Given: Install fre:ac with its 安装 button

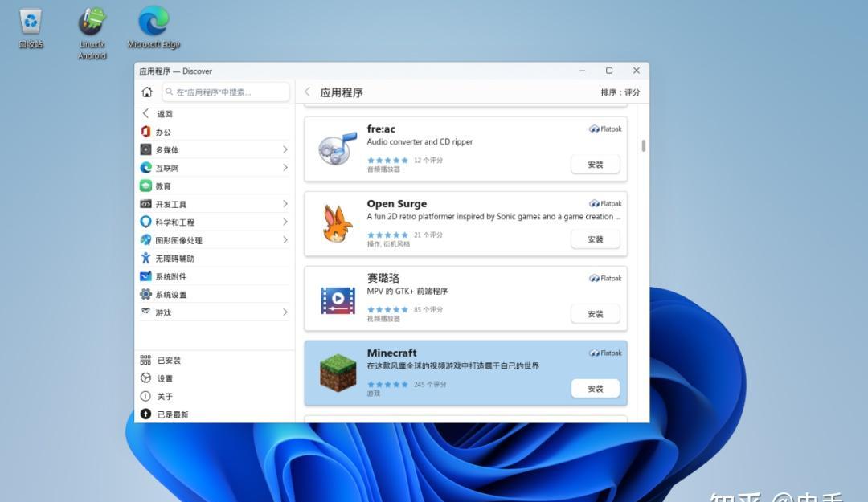Looking at the screenshot, I should (595, 165).
